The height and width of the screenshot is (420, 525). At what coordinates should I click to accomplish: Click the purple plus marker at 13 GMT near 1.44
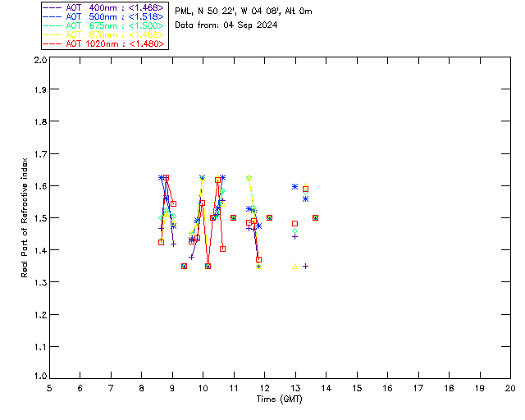click(294, 237)
